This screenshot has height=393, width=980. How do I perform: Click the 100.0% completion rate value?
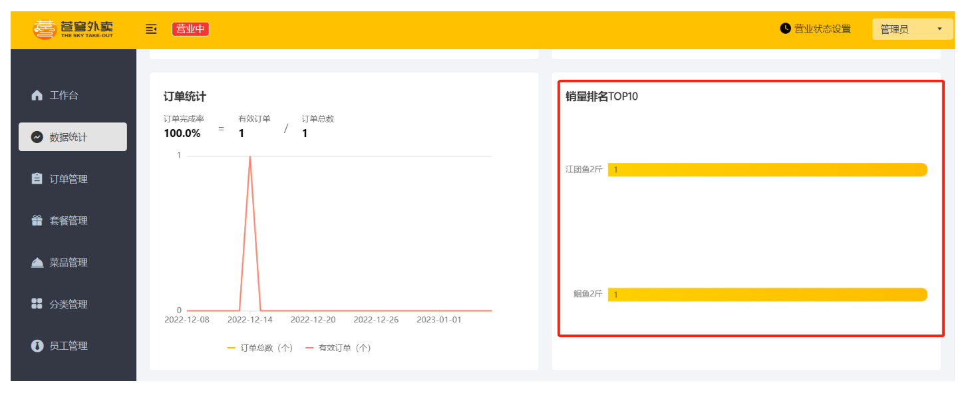(182, 133)
